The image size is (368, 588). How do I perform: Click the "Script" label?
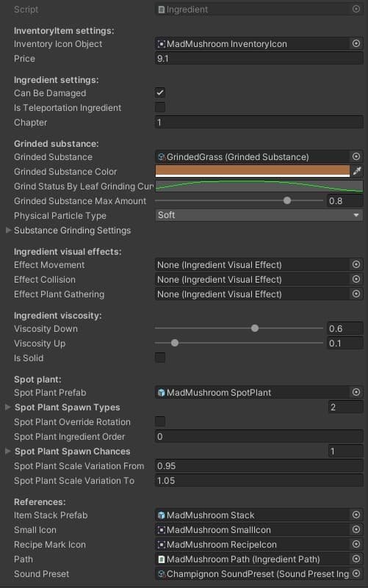pos(26,10)
